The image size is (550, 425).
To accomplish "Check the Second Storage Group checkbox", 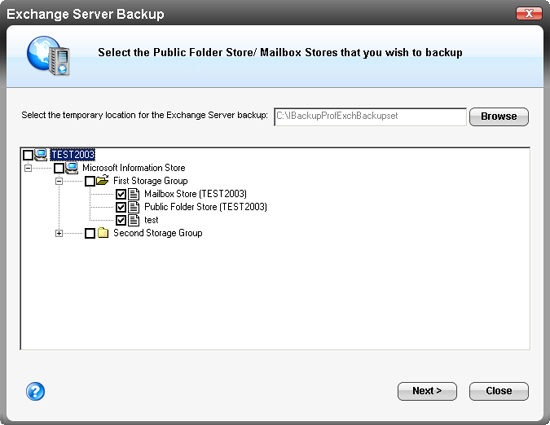I will (90, 233).
